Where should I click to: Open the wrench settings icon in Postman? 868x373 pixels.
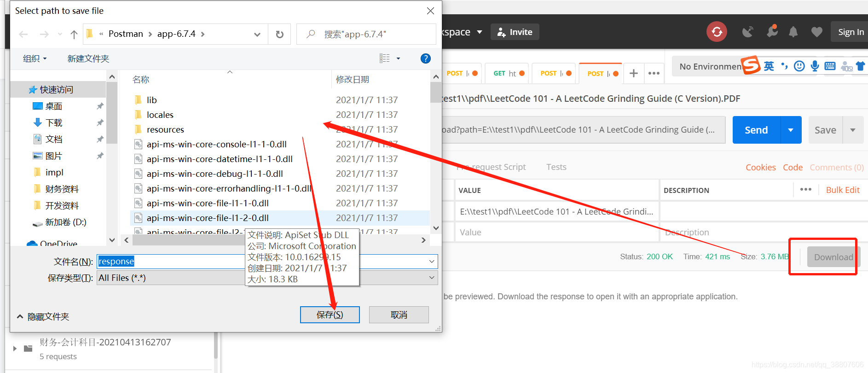tap(772, 31)
